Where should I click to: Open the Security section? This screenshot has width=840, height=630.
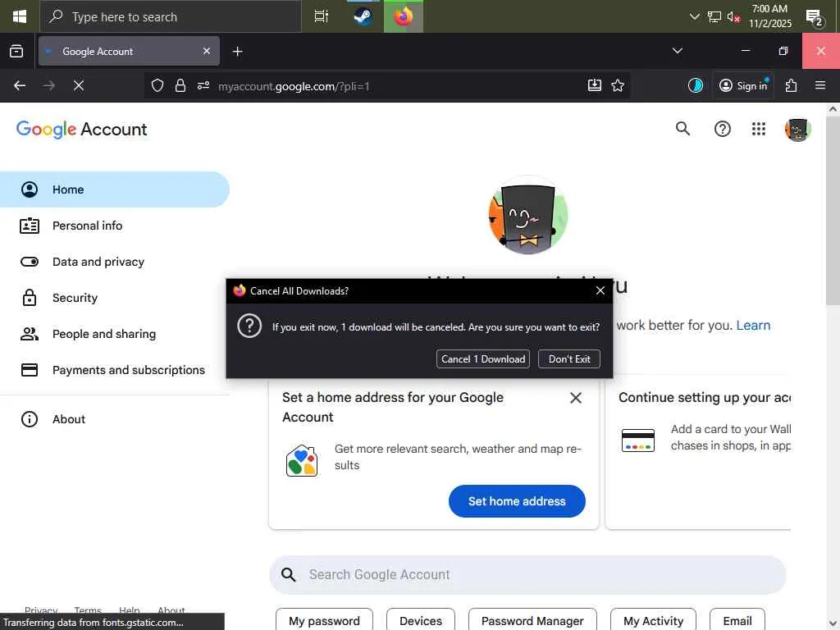click(x=115, y=298)
